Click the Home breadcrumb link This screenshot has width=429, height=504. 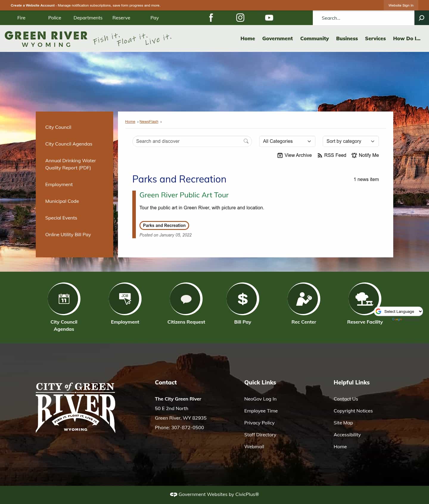(130, 122)
